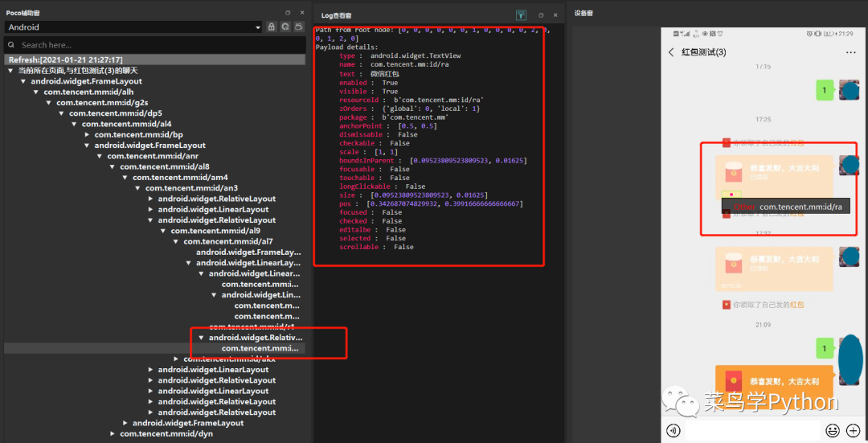The height and width of the screenshot is (443, 868).
Task: Click the Refresh:[2021-01-21 21:27:17] tree header
Action: click(155, 59)
